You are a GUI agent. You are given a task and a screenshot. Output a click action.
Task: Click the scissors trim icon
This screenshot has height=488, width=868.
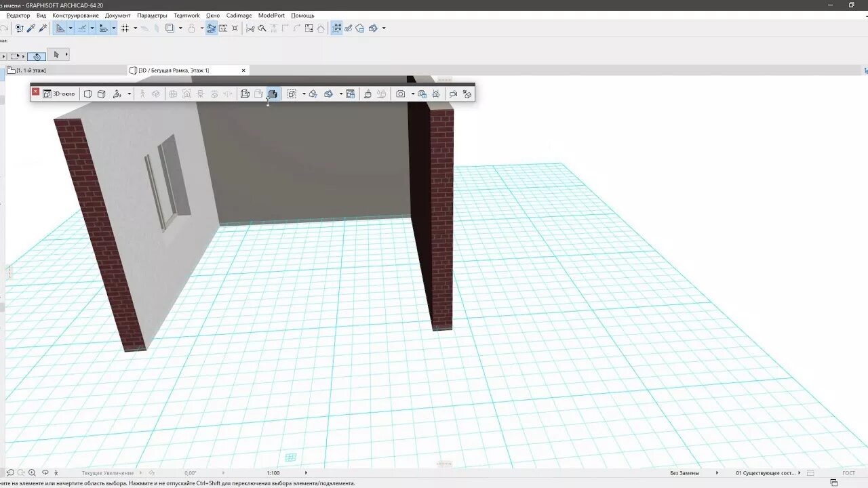tap(250, 28)
